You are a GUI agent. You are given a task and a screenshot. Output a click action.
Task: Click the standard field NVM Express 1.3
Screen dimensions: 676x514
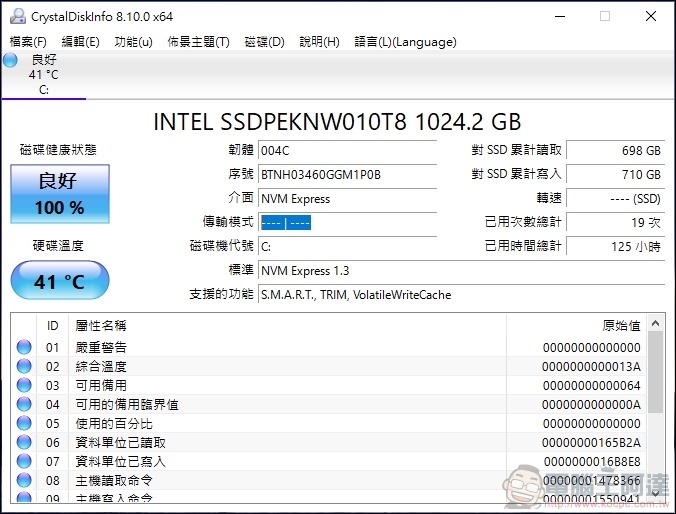click(461, 271)
